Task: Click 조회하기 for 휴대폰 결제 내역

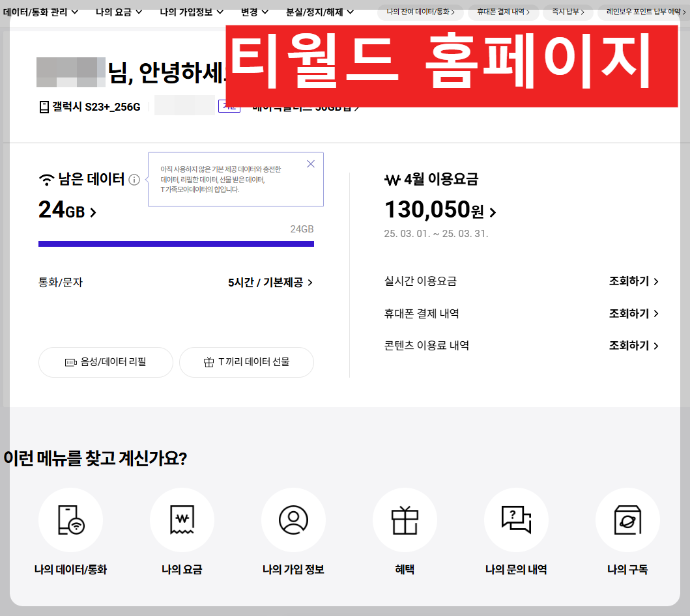Action: click(x=634, y=313)
